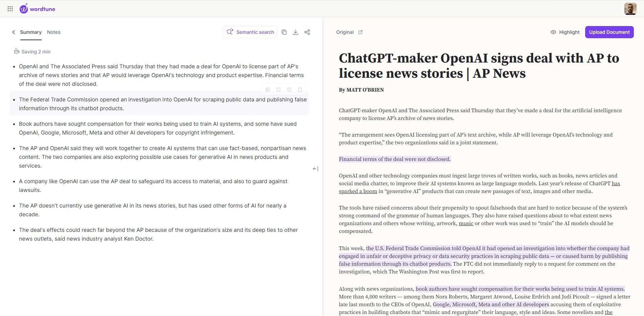Viewport: 644px width, 316px height.
Task: Collapse the panel with arrow handle
Action: [316, 169]
